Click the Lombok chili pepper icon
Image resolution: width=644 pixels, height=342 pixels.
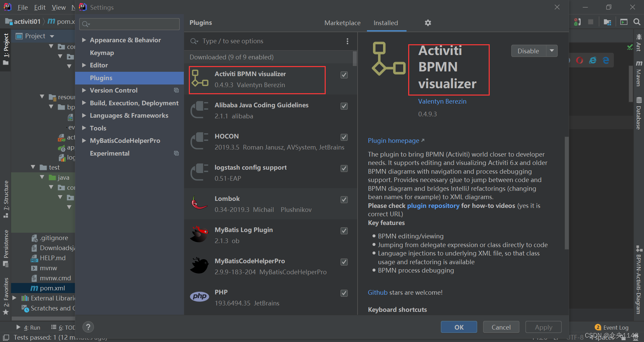199,203
